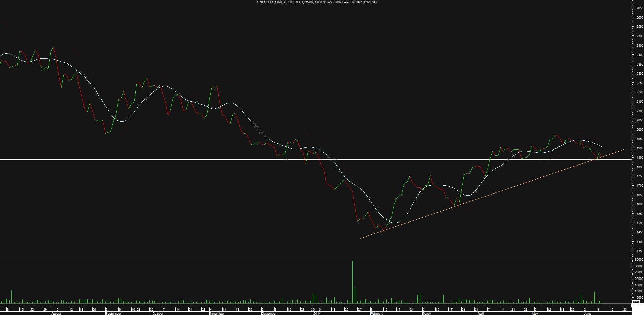Click the April month label
Viewport: 644px width, 315px height.
pos(480,313)
